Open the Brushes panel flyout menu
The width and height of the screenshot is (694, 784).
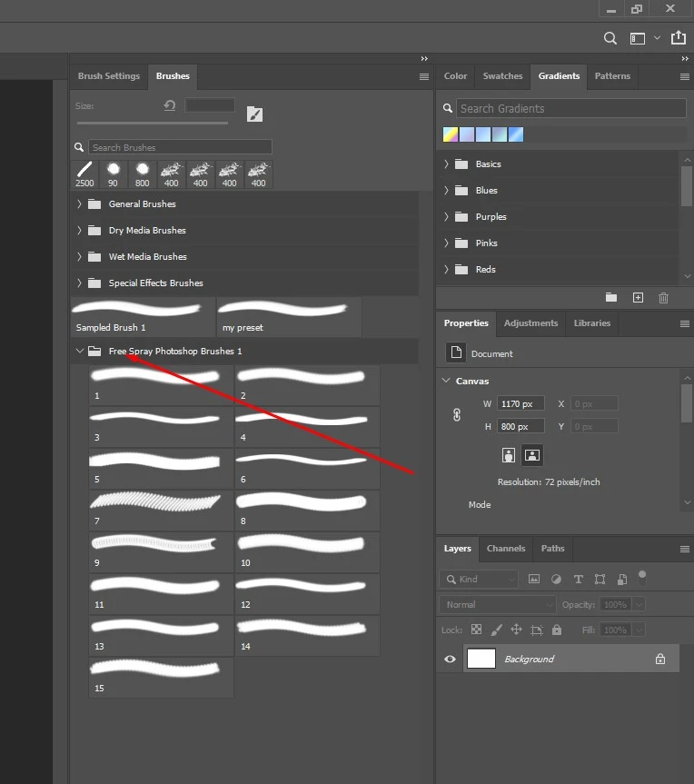coord(424,76)
